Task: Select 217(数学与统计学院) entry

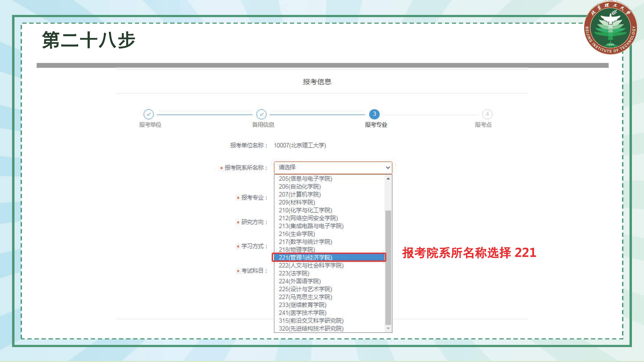Action: point(306,242)
